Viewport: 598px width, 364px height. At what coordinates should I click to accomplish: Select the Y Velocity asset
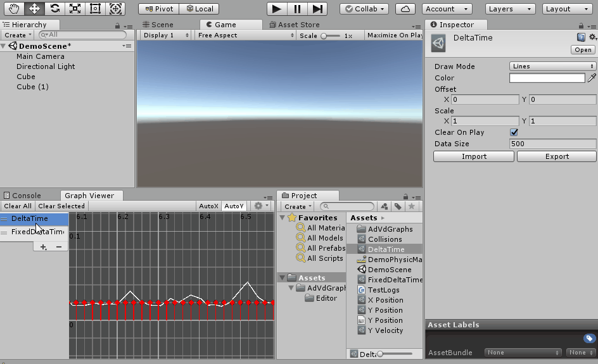(x=385, y=330)
